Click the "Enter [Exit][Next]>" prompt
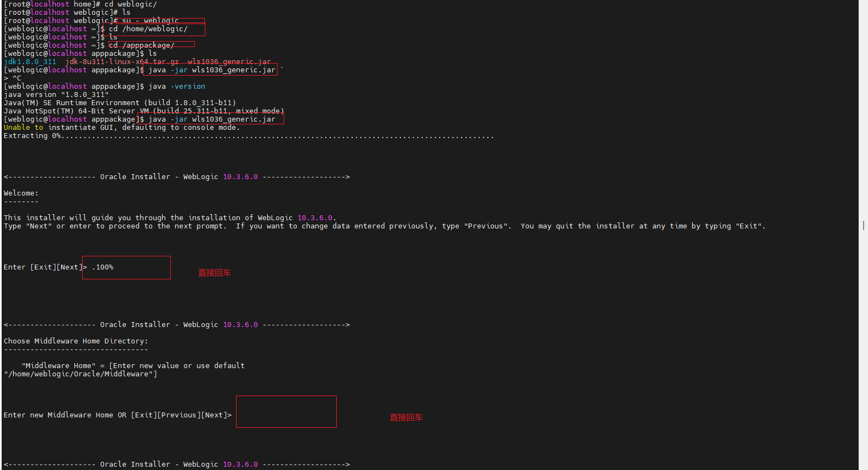Image resolution: width=868 pixels, height=470 pixels. coord(45,267)
